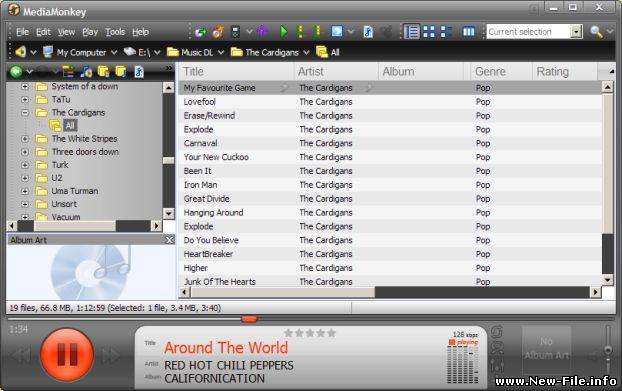Expand The White Stripes tree node

(25, 139)
